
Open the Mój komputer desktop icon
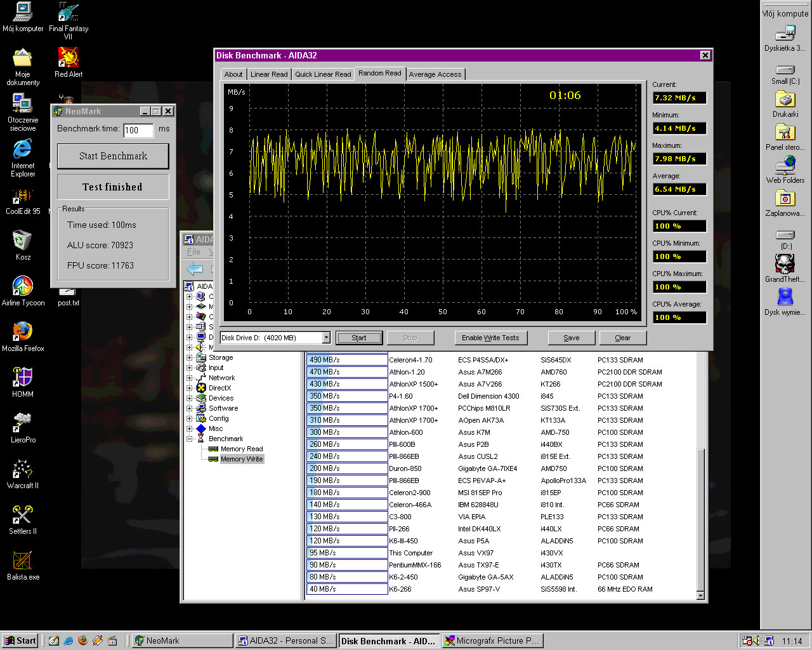[x=23, y=17]
